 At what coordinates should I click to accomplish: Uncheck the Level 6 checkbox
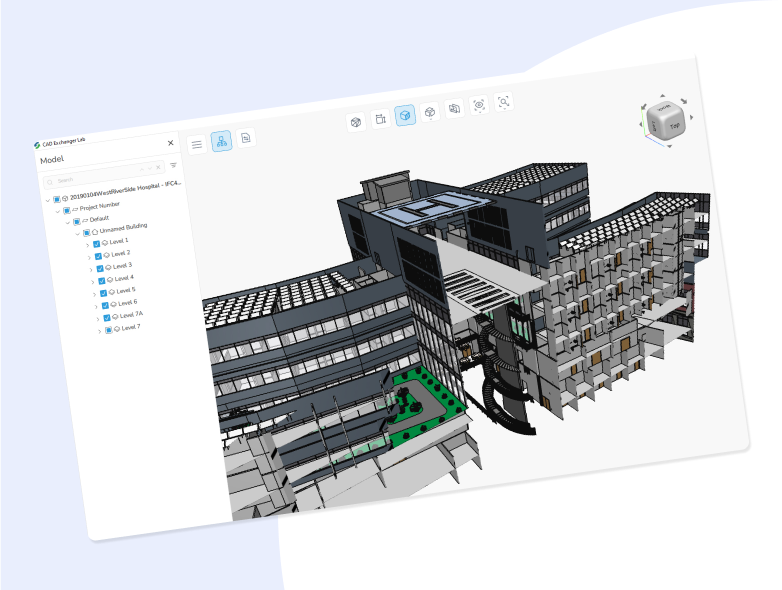click(105, 305)
